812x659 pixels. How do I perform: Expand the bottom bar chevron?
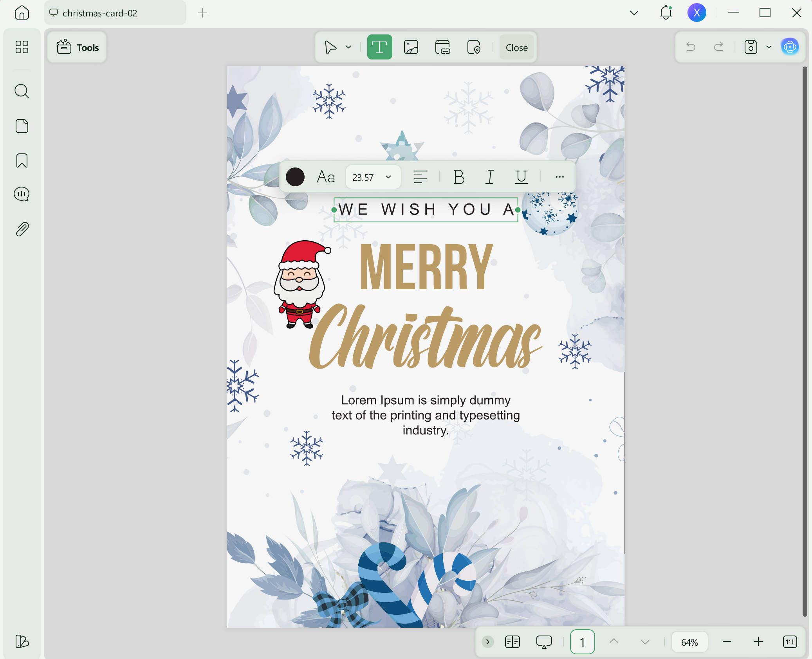tap(487, 642)
